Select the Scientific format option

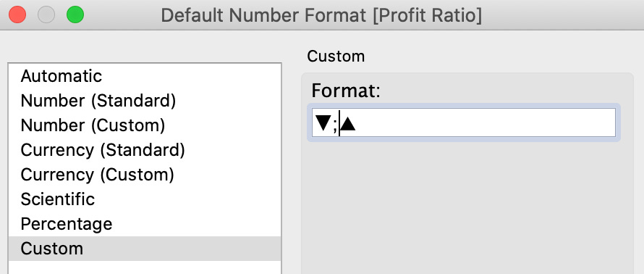[145, 199]
